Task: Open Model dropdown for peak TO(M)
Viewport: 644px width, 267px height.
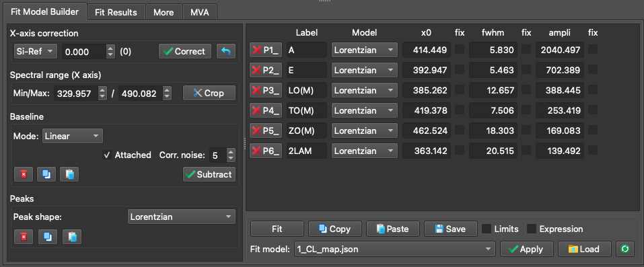Action: click(365, 110)
